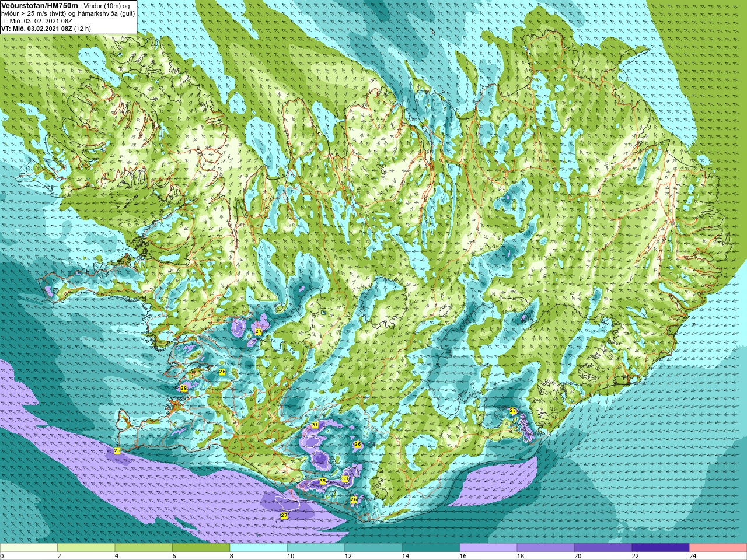Click the dark indigo 22–24 m/s legend swatch
Image resolution: width=747 pixels, height=560 pixels.
pyautogui.click(x=661, y=548)
